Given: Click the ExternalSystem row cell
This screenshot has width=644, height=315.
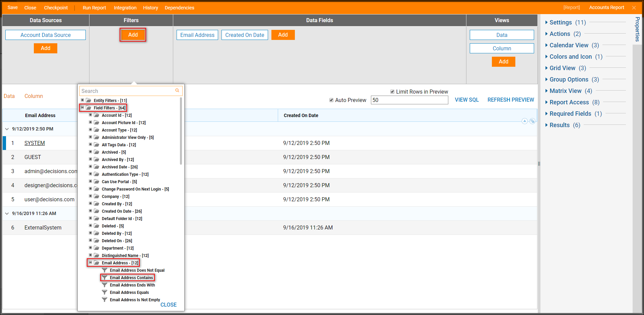Looking at the screenshot, I should (x=43, y=227).
